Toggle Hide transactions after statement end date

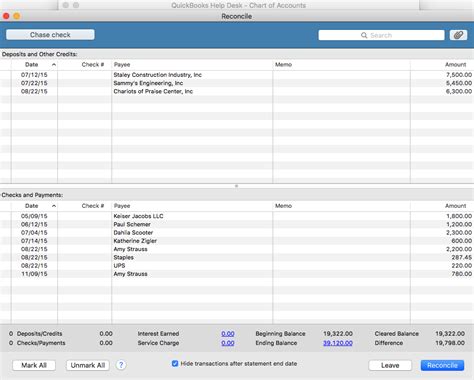175,364
